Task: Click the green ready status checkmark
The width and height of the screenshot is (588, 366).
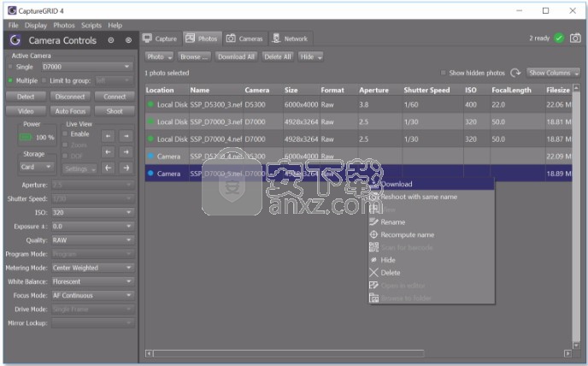Action: [559, 38]
